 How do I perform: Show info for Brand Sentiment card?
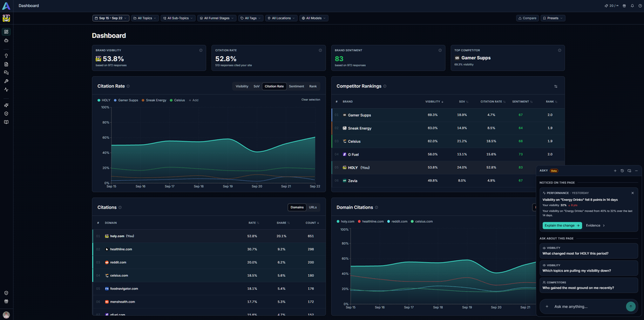point(440,50)
